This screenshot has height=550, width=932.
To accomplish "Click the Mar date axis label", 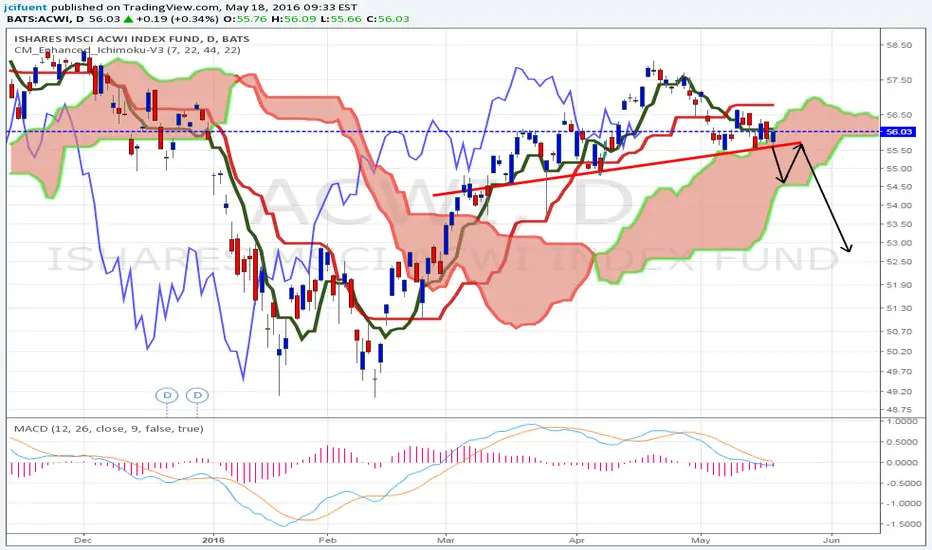I will point(445,540).
